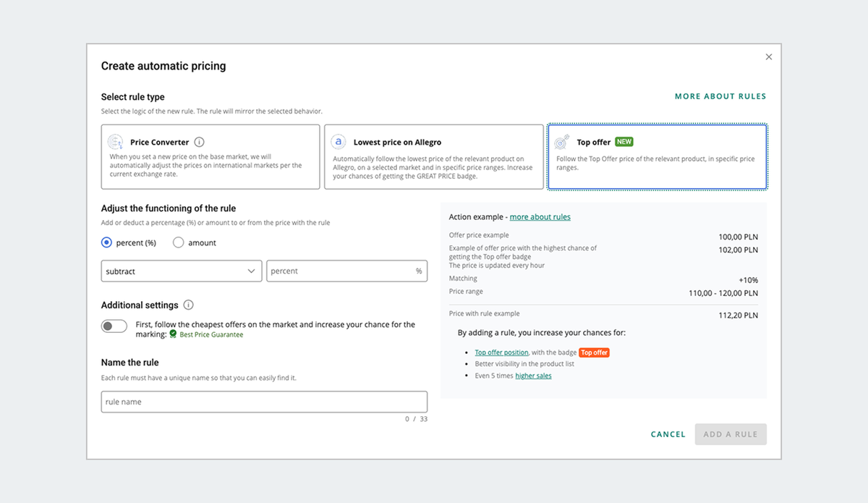
Task: Click the Price with rule example label
Action: 485,313
